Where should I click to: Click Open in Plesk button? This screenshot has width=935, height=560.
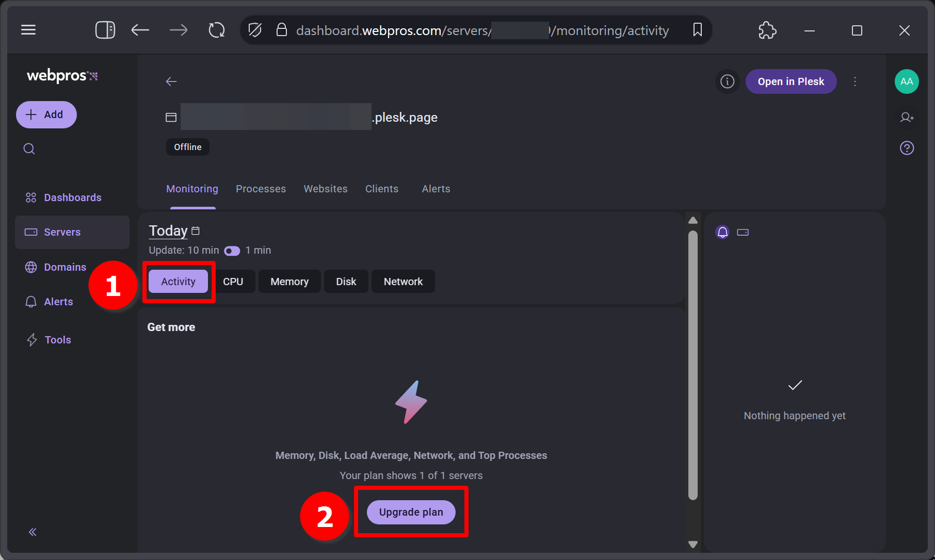(791, 81)
